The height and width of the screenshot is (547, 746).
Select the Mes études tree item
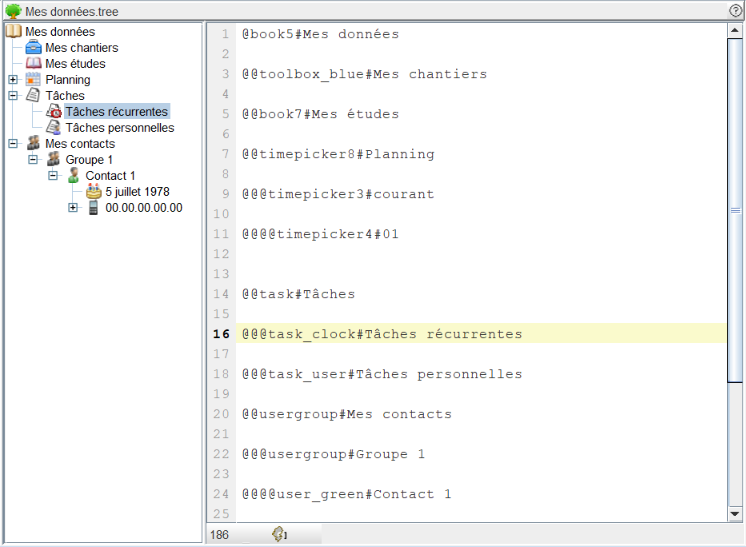(75, 63)
